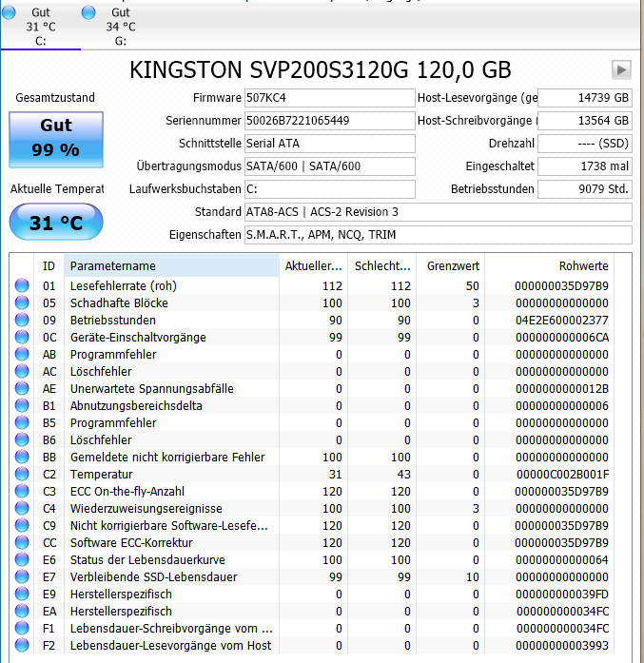The width and height of the screenshot is (644, 663).
Task: Click the Laufwerksbuchstaben C: field
Action: pos(329,189)
